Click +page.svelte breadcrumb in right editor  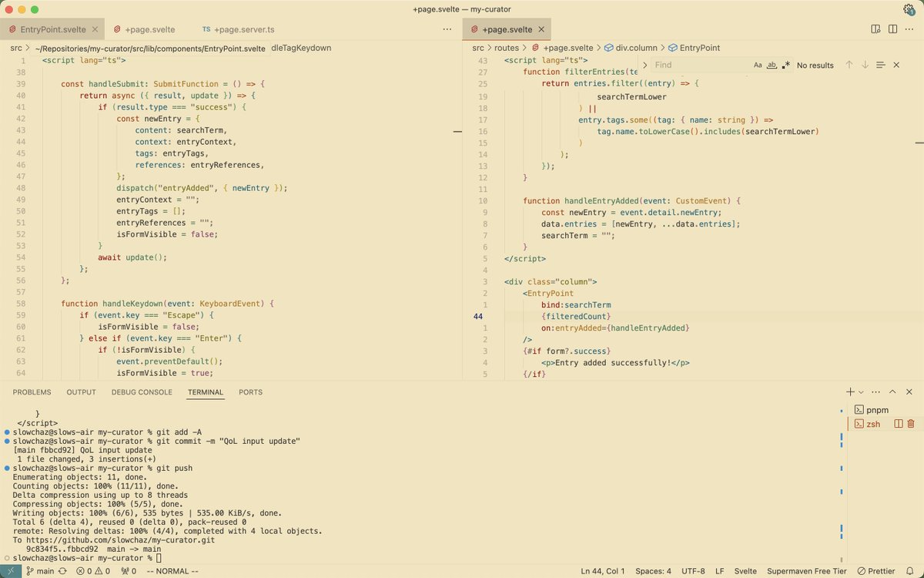coord(561,47)
